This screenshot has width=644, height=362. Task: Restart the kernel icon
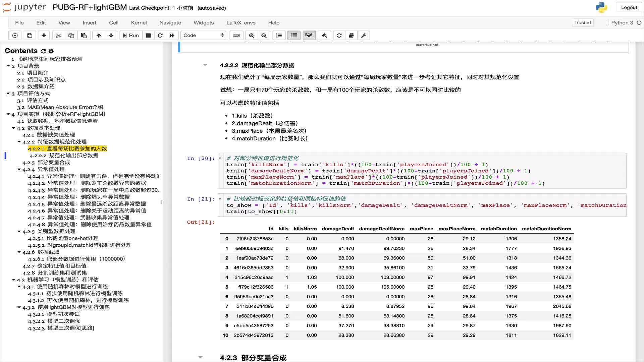coord(160,36)
